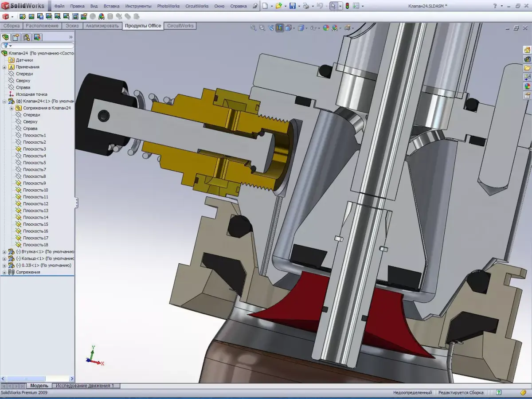Image resolution: width=532 pixels, height=399 pixels.
Task: Open the File Explorer folder icon in task pane
Action: coord(527,68)
